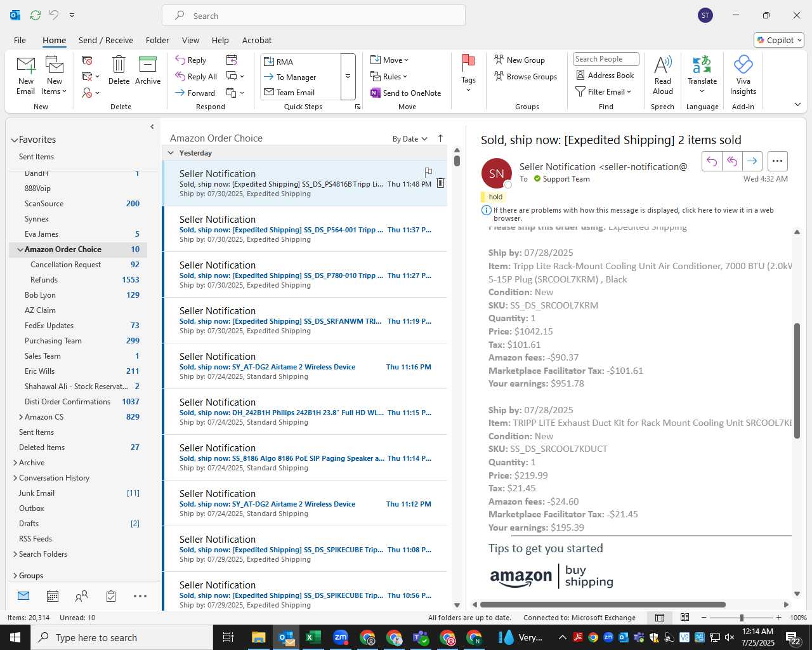This screenshot has width=812, height=650.
Task: Start Read Aloud speech
Action: click(x=662, y=76)
